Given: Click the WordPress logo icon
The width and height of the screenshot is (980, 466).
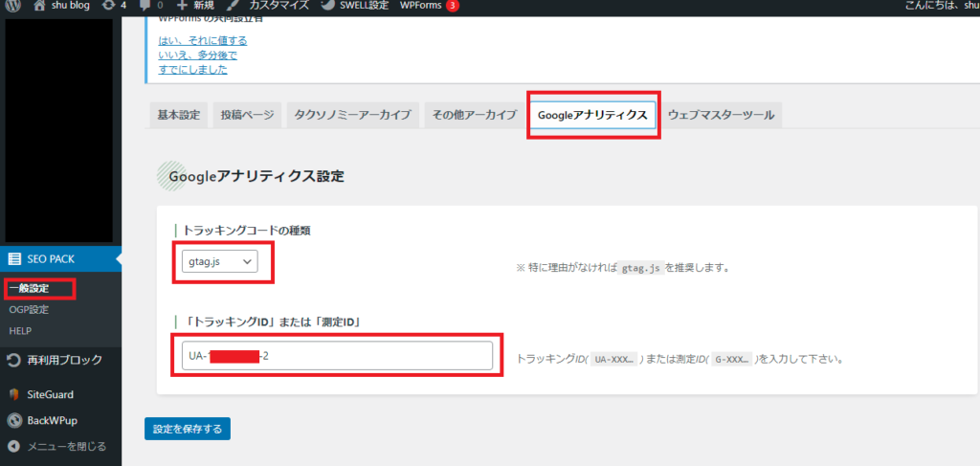Looking at the screenshot, I should point(14,6).
